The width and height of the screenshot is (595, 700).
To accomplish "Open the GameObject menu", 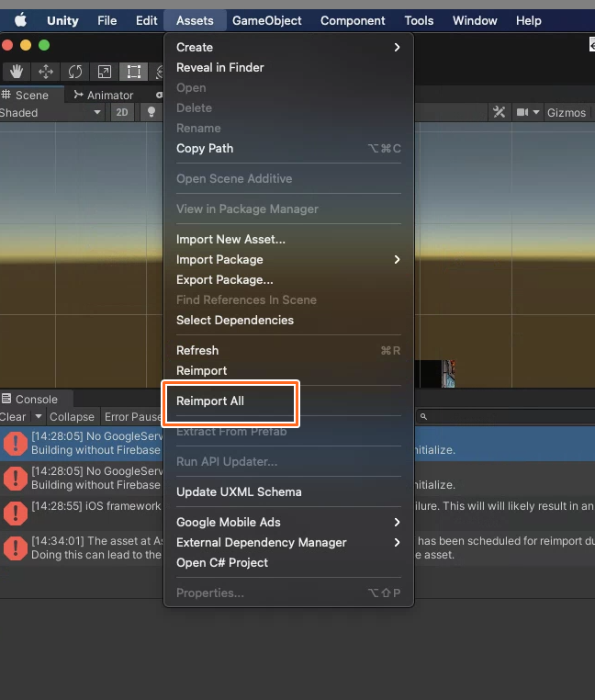I will [x=267, y=20].
